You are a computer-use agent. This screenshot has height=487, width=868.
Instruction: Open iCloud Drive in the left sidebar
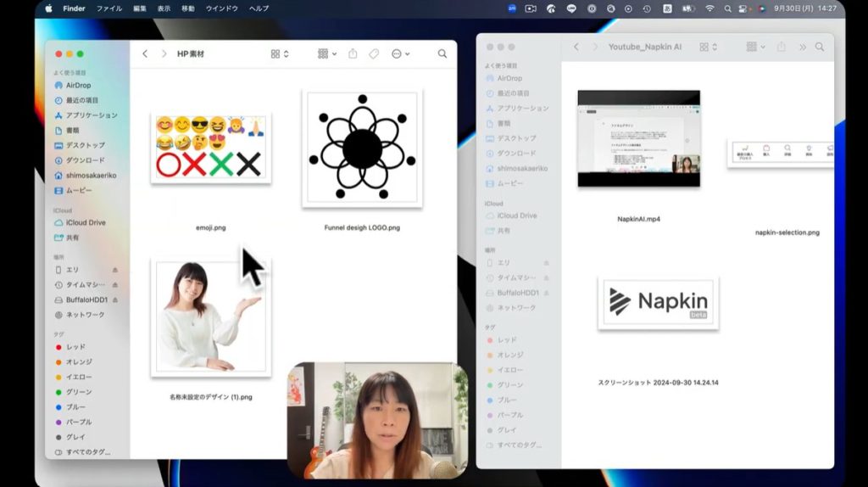point(86,222)
